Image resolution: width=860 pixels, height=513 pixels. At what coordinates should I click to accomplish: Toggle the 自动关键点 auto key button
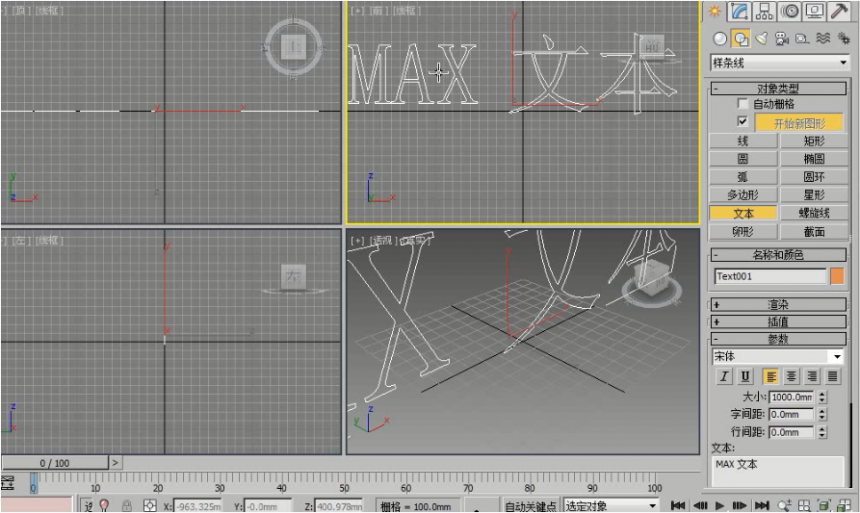pyautogui.click(x=530, y=506)
